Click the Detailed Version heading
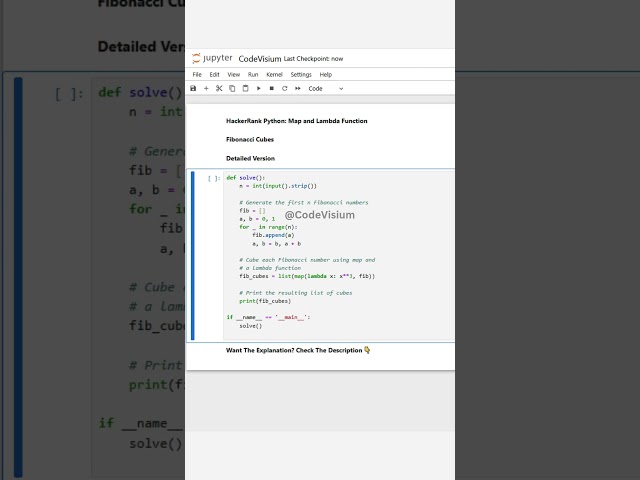Viewport: 640px width, 480px height. coord(250,158)
